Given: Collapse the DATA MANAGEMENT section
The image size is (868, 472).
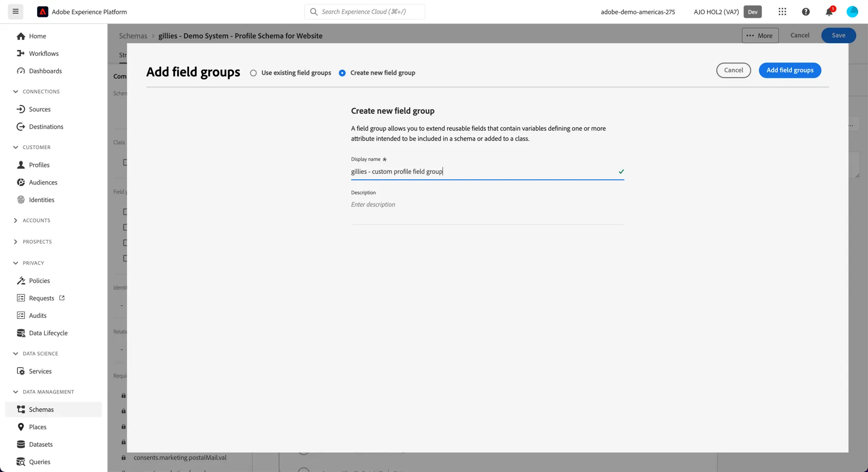Looking at the screenshot, I should (15, 392).
